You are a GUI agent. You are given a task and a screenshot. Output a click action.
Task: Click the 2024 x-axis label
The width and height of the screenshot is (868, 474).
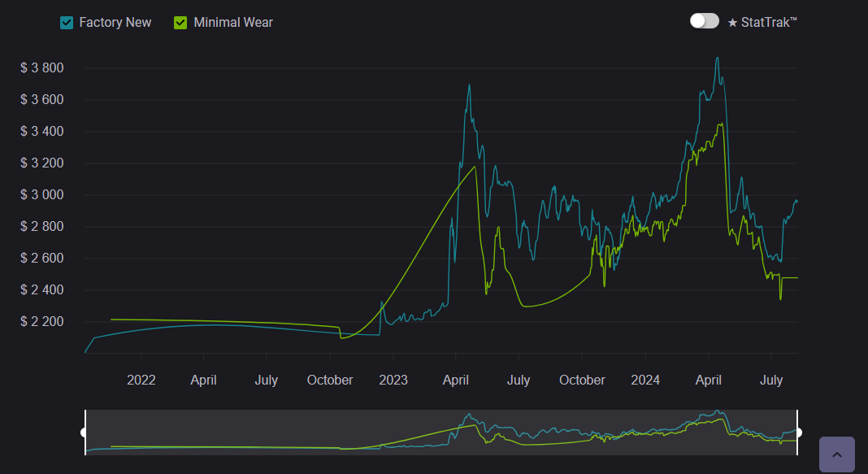[645, 381]
